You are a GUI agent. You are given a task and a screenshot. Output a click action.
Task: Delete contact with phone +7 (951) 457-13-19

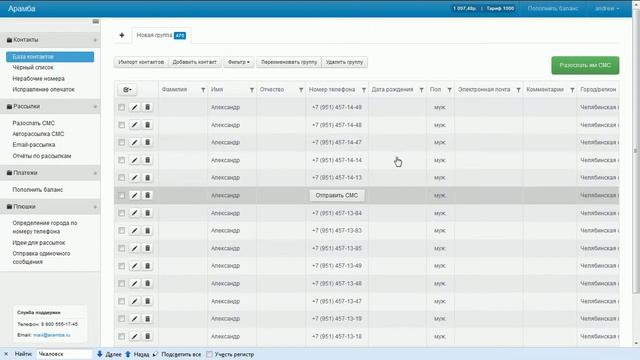147,319
